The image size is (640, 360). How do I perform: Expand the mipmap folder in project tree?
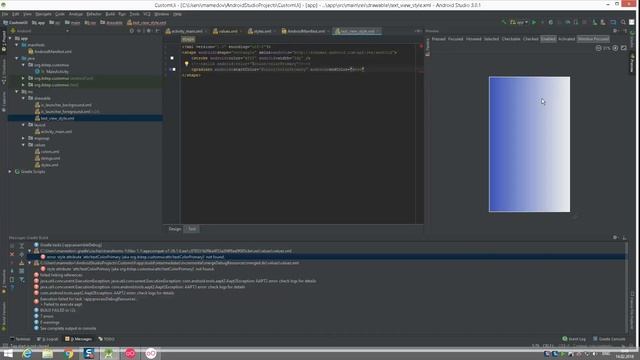(x=23, y=138)
